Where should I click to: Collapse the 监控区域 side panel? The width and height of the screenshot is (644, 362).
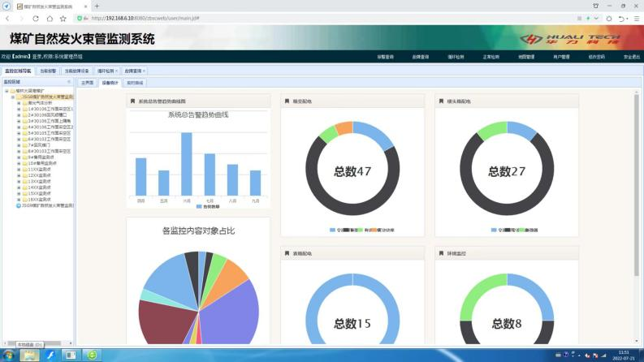coord(69,82)
